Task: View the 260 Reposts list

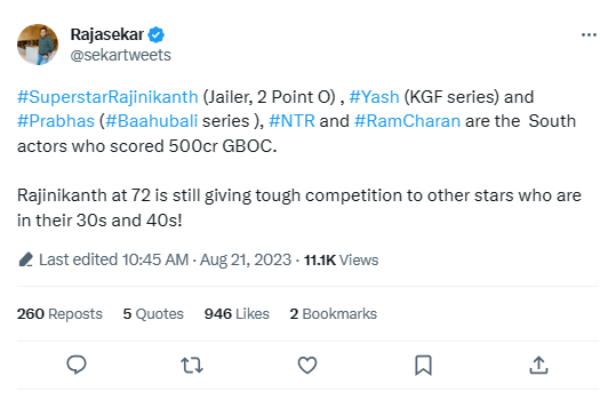Action: [60, 313]
